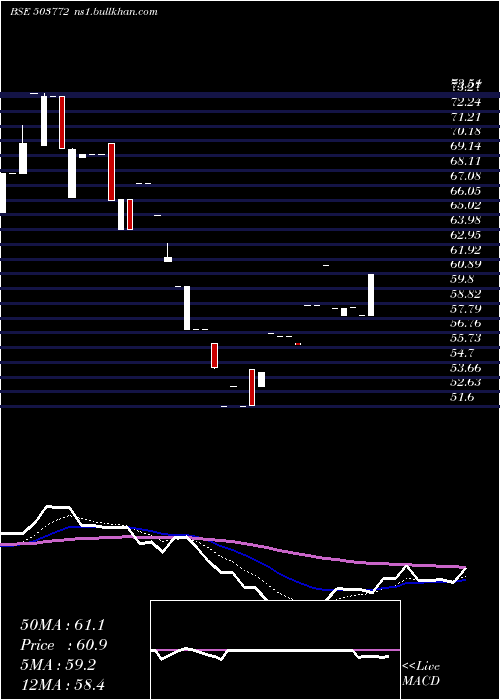Select the 56.76 price axis label

coord(466,323)
